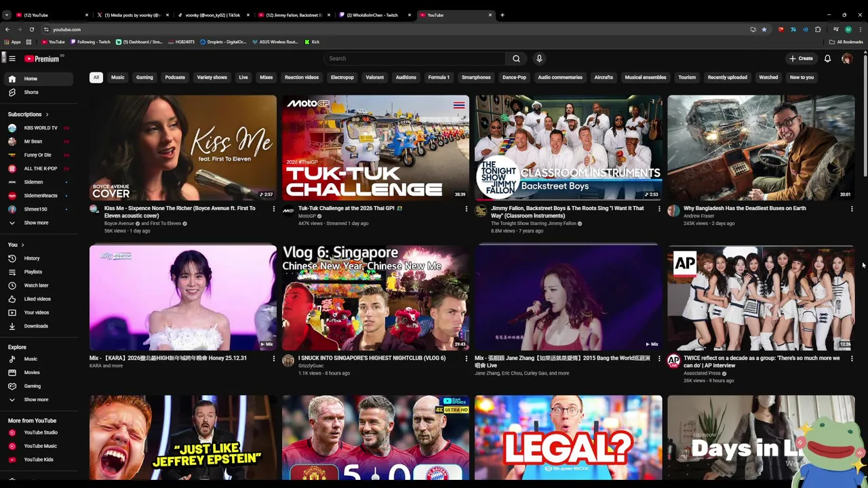Open the account avatar menu

847,59
